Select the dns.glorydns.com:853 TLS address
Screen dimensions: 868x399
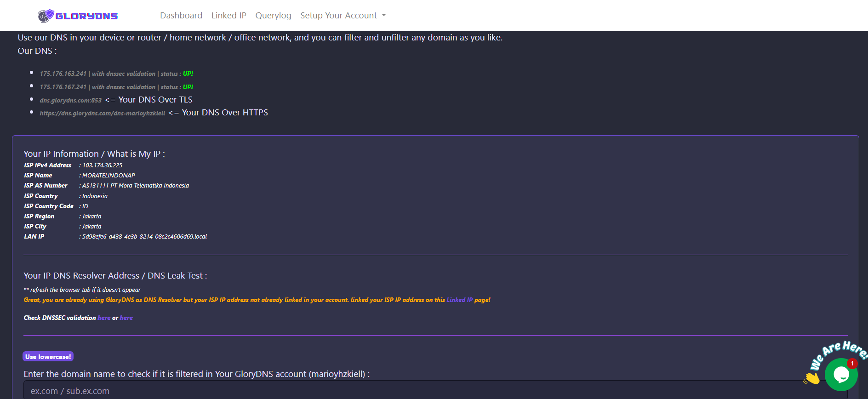click(x=71, y=101)
